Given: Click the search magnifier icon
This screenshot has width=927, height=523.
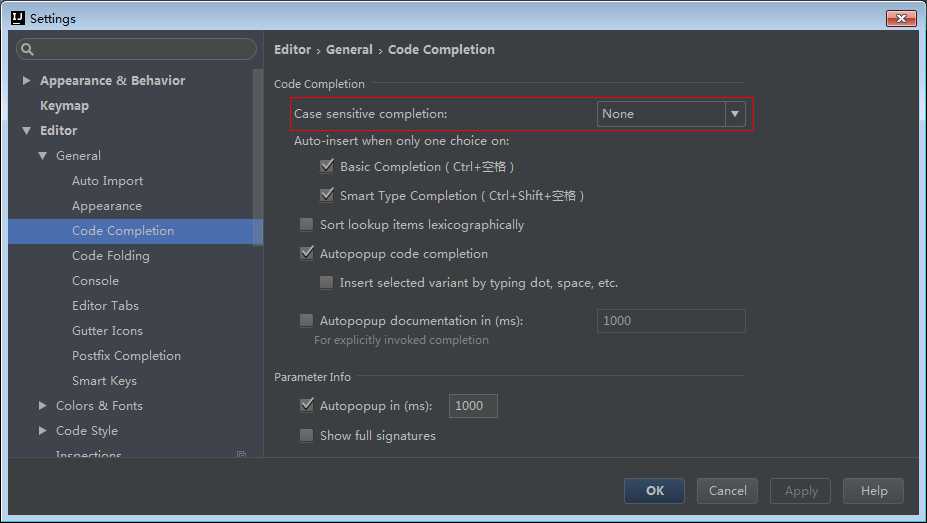Looking at the screenshot, I should [27, 49].
